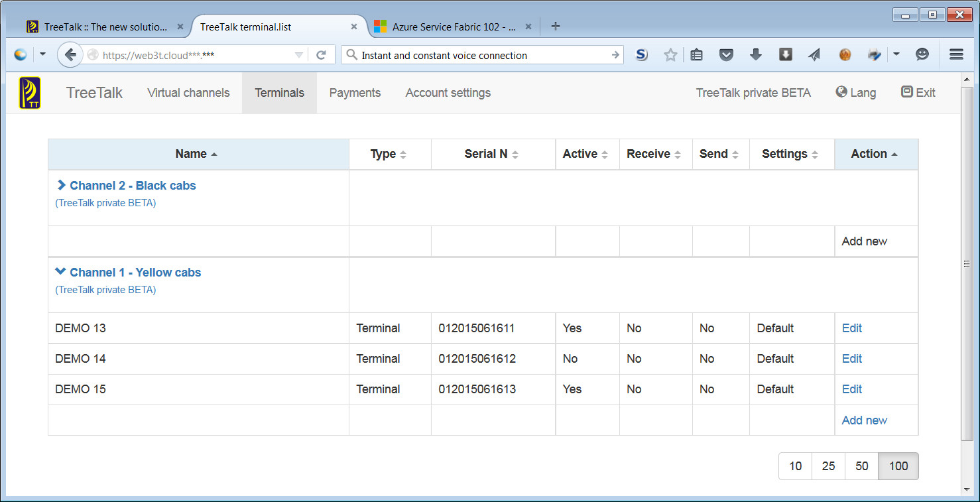Open dropdown next to the globe icon
Screen dimensions: 980x502
coord(42,55)
